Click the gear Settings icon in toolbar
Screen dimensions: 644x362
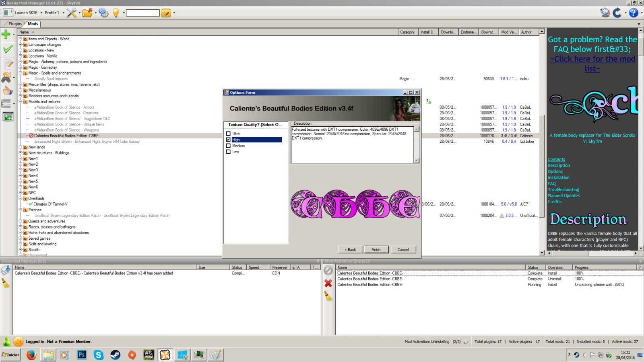[x=103, y=13]
